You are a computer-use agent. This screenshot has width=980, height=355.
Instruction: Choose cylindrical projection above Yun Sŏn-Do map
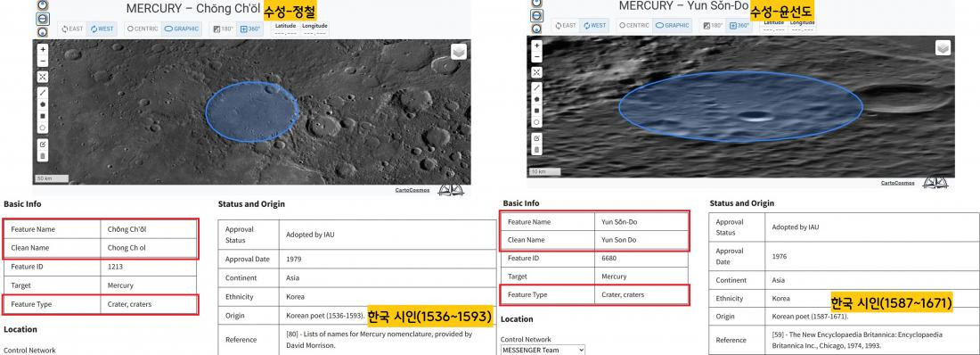pyautogui.click(x=536, y=16)
